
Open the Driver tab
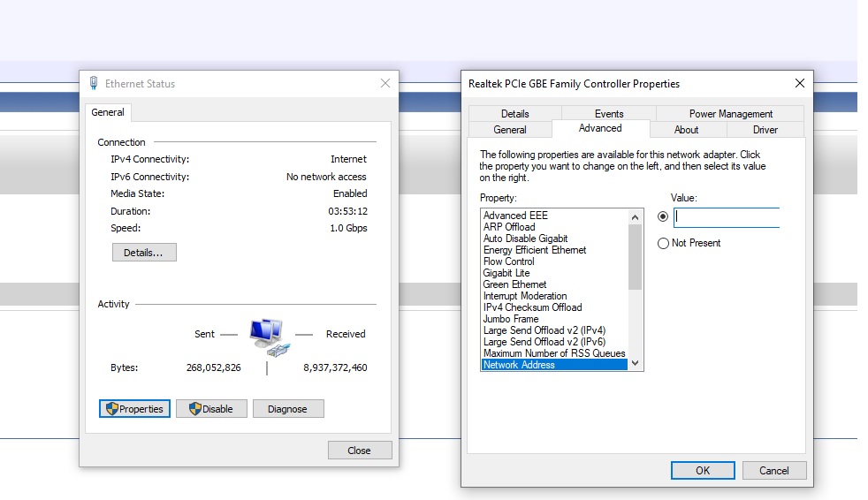coord(765,130)
